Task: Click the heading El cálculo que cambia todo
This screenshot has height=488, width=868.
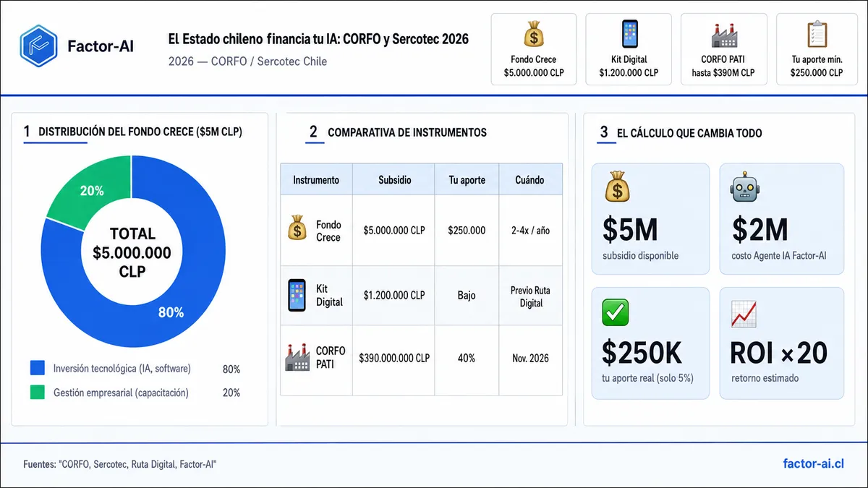Action: pos(689,133)
